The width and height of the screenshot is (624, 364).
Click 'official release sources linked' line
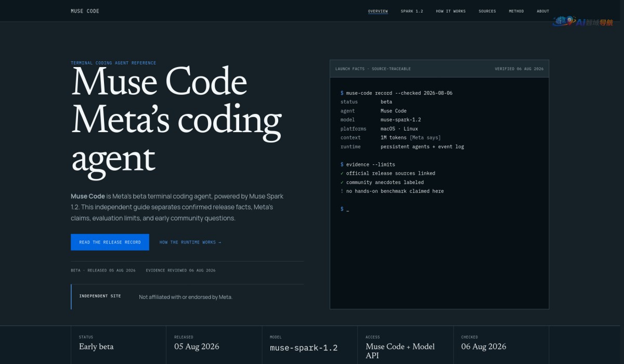(388, 173)
